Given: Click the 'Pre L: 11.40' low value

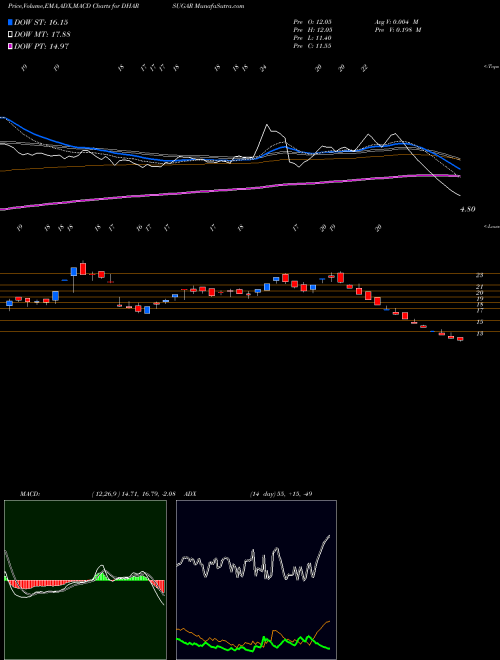Looking at the screenshot, I should 313,38.
